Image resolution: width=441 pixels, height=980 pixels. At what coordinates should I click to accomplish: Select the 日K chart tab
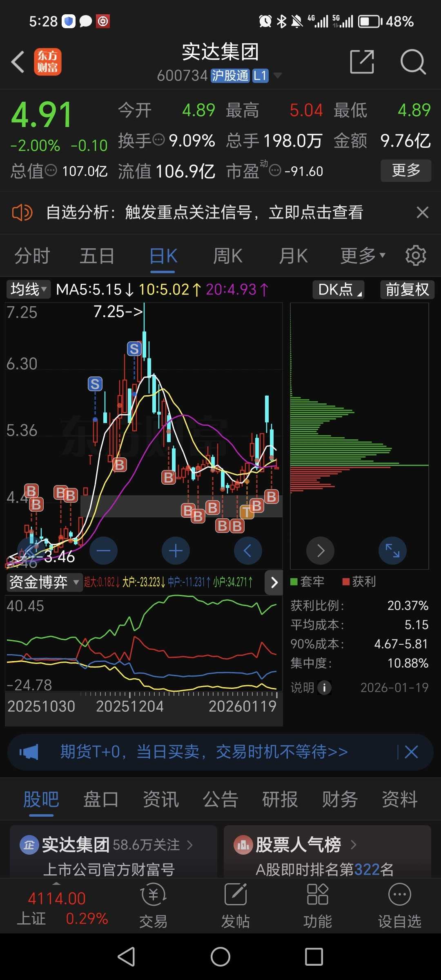163,256
